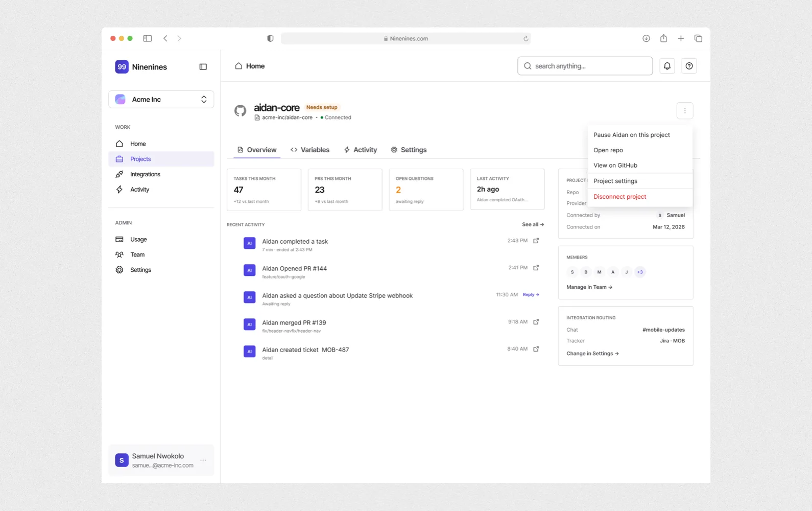The height and width of the screenshot is (511, 812).
Task: Open Integrations in the sidebar
Action: (161, 174)
